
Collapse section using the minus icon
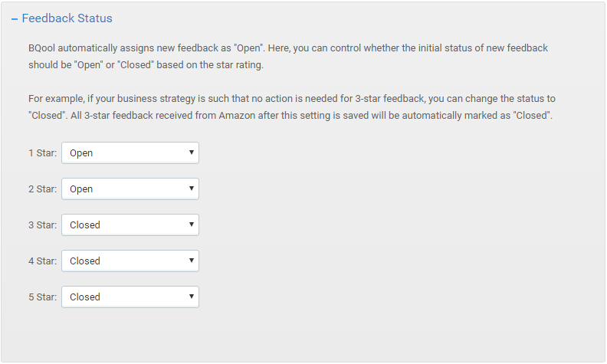coord(15,18)
